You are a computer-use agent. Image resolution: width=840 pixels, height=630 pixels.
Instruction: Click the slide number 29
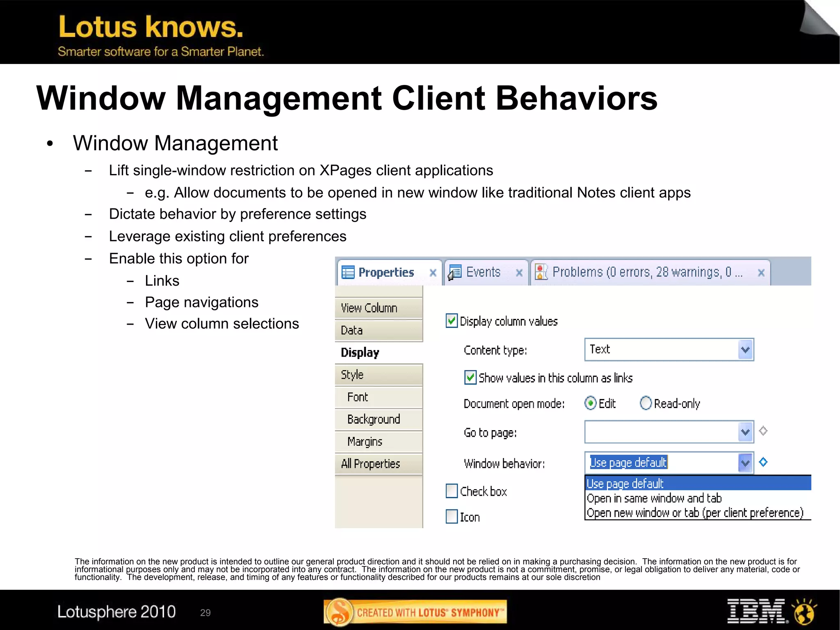click(x=205, y=613)
